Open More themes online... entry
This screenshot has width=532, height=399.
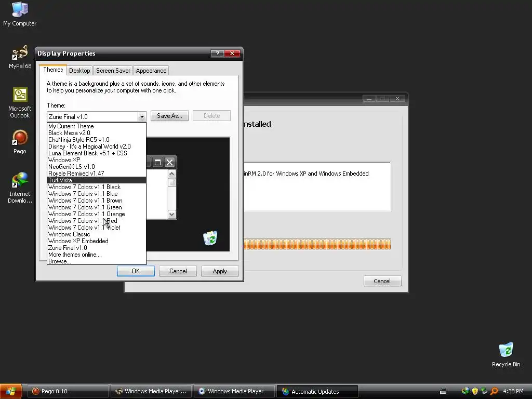coord(96,255)
